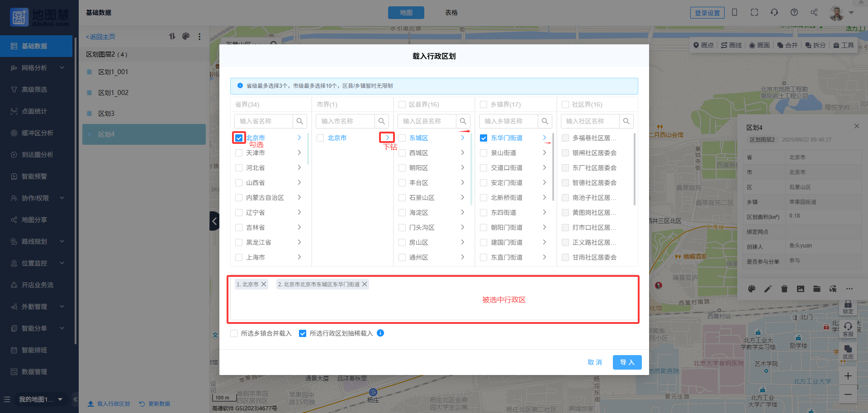The image size is (868, 413).
Task: Click the info icon beside sparse loading option
Action: (x=380, y=333)
